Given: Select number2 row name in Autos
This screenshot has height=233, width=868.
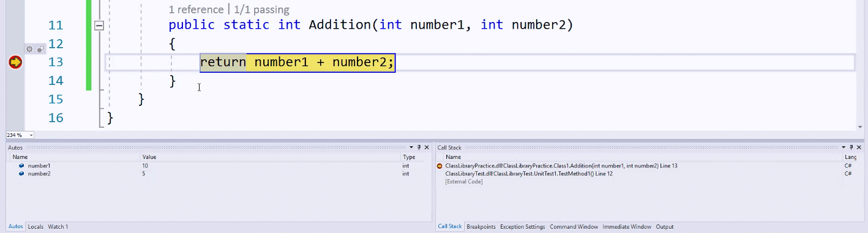Looking at the screenshot, I should 39,174.
